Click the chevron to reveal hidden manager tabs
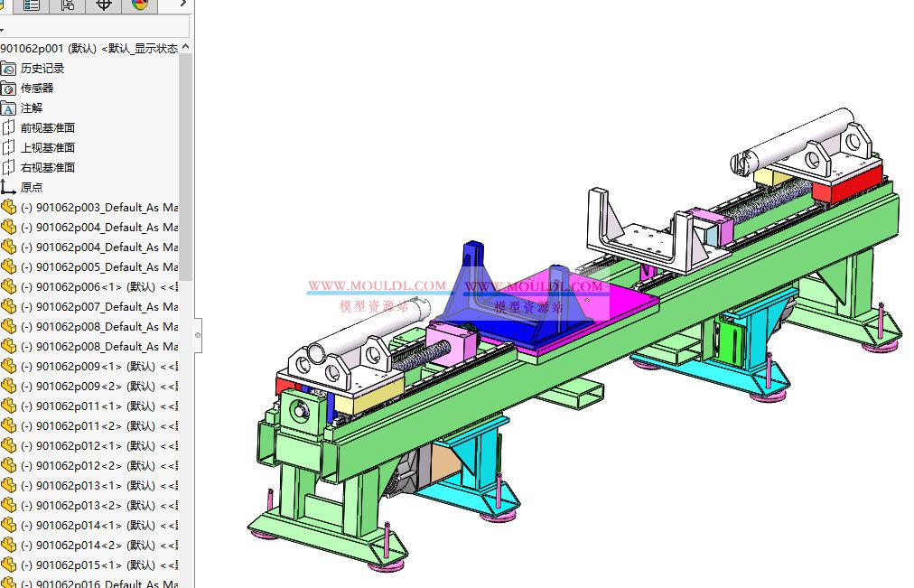Image resolution: width=914 pixels, height=588 pixels. coord(183,5)
